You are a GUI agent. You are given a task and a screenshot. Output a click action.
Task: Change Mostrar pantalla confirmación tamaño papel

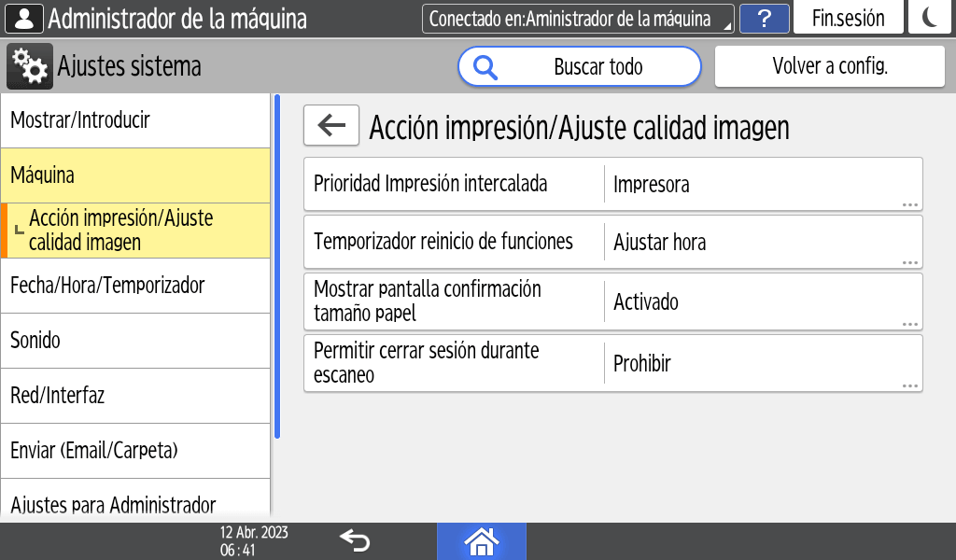coord(612,301)
